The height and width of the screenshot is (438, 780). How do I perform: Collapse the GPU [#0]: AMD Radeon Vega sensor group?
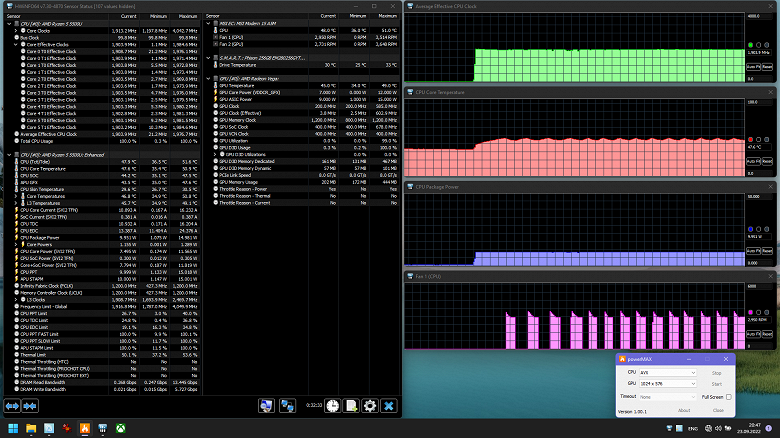click(206, 77)
